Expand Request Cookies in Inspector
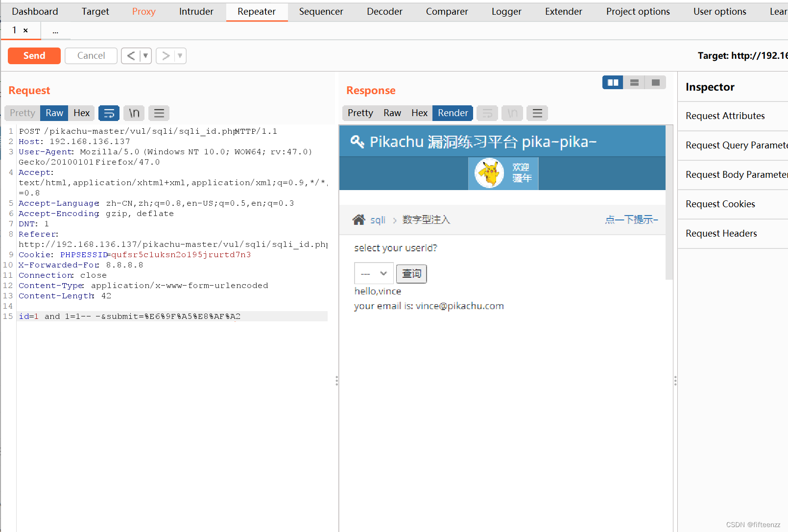 pyautogui.click(x=733, y=204)
